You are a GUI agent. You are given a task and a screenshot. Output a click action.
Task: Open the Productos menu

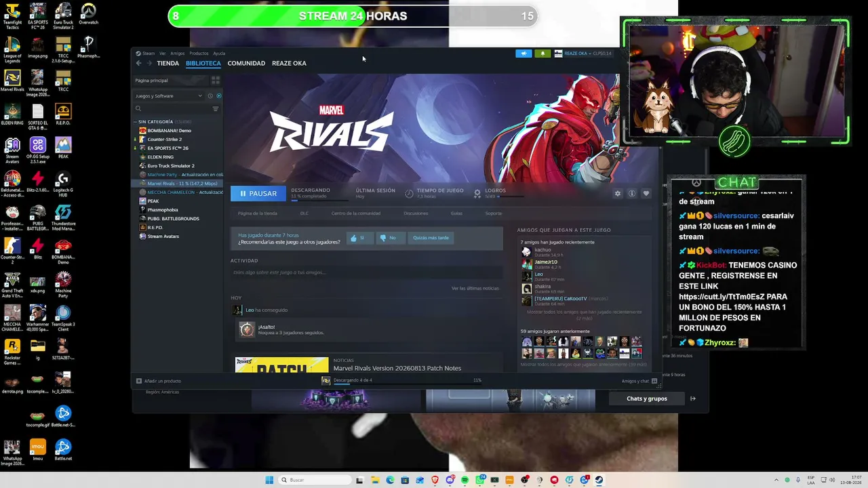[x=199, y=54]
